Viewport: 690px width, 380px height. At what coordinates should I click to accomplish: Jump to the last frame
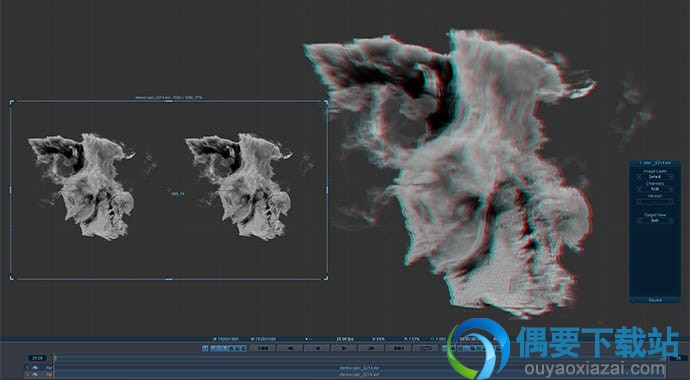pyautogui.click(x=398, y=348)
